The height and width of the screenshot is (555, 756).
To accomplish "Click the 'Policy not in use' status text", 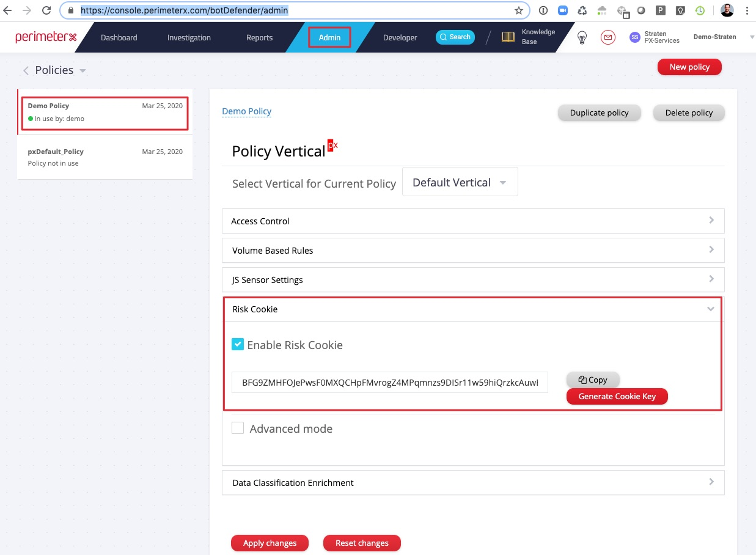I will [53, 163].
